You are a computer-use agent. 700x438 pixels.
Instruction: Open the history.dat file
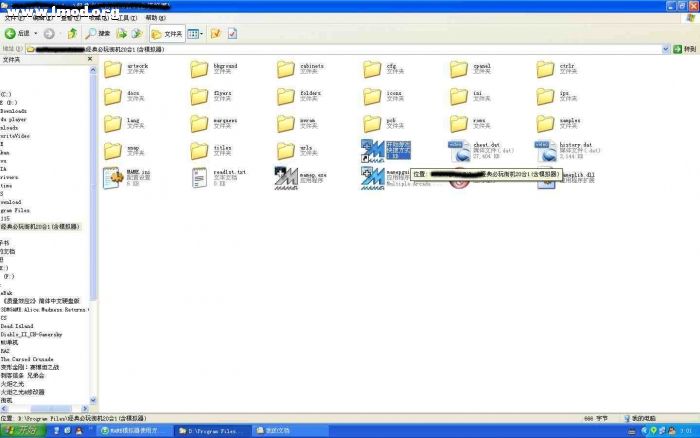coord(545,151)
